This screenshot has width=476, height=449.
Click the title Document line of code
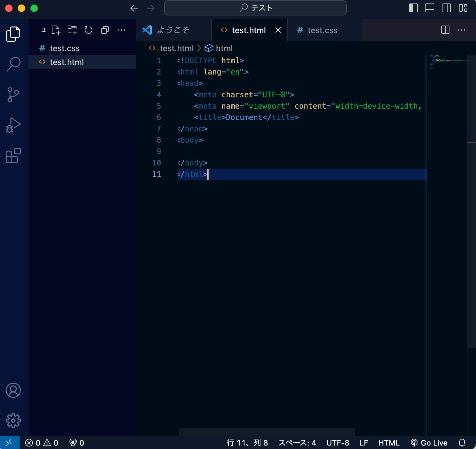point(246,117)
